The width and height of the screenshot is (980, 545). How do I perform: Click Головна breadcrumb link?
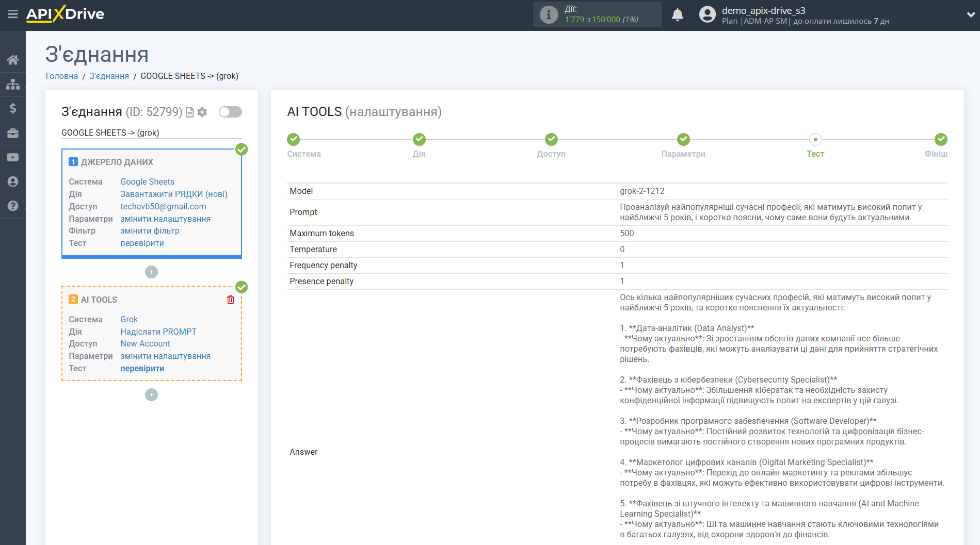[x=61, y=76]
